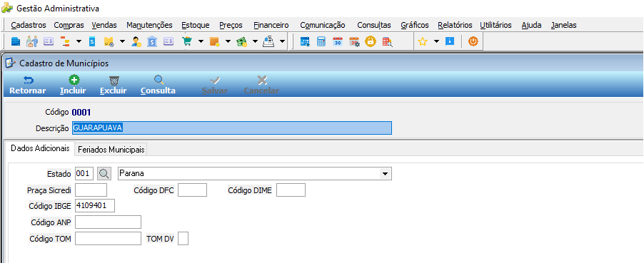The width and height of the screenshot is (644, 263).
Task: Click the yellow package with gear icon
Action: (109, 41)
